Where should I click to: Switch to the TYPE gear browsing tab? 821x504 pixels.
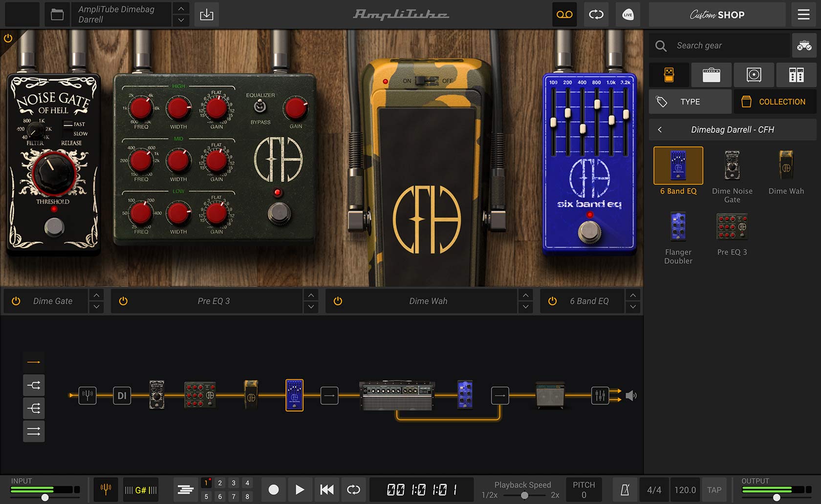(690, 102)
